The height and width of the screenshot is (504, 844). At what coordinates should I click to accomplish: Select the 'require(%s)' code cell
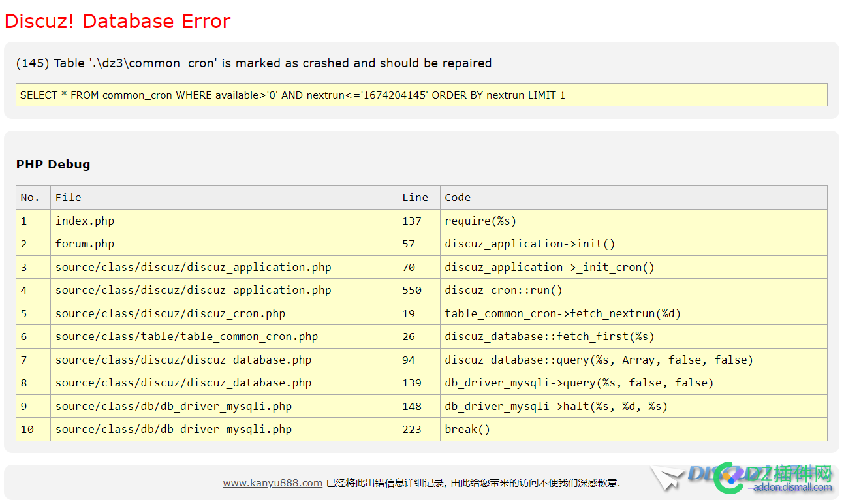coord(634,221)
